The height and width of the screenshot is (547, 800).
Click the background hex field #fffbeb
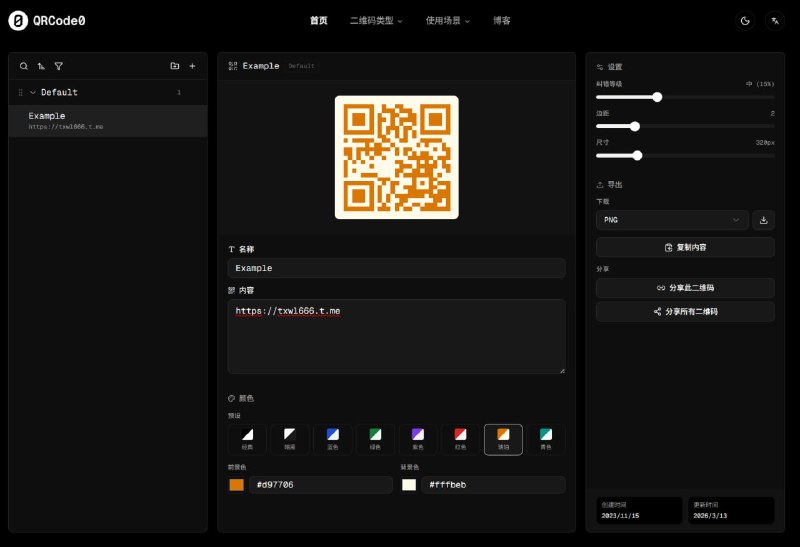pos(493,485)
